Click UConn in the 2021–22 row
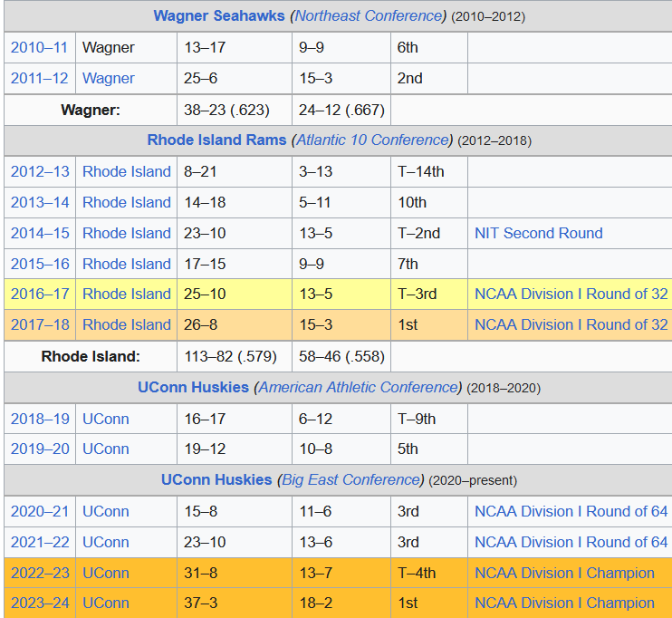672x618 pixels. [105, 543]
